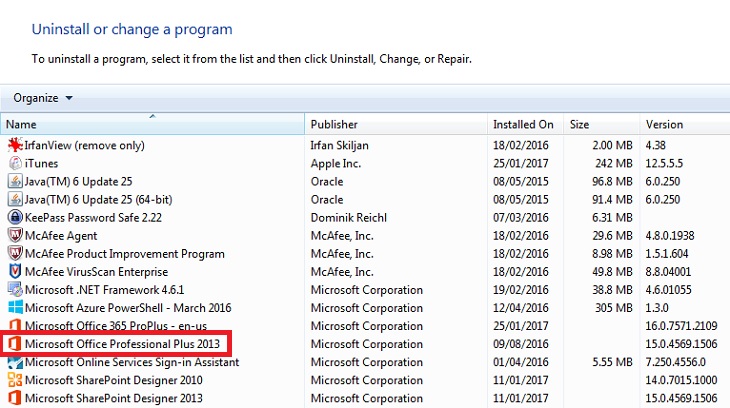Screen dimensions: 730x408
Task: Click the Office Professional Plus 2013 icon
Action: pyautogui.click(x=14, y=344)
